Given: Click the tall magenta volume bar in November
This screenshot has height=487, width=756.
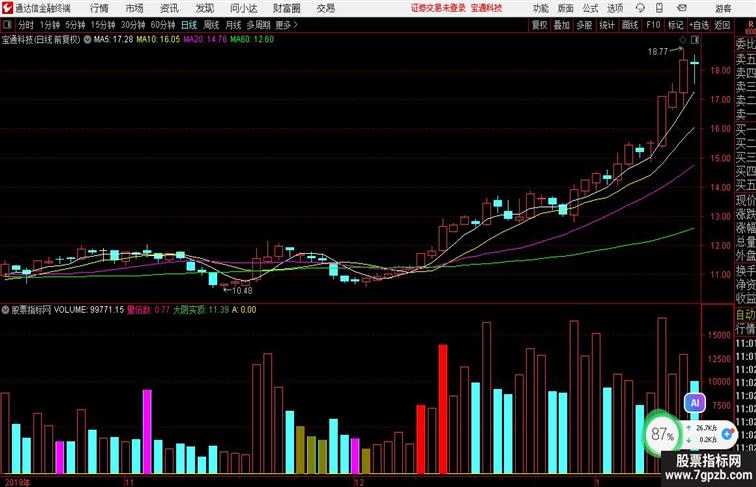Looking at the screenshot, I should coord(148,432).
